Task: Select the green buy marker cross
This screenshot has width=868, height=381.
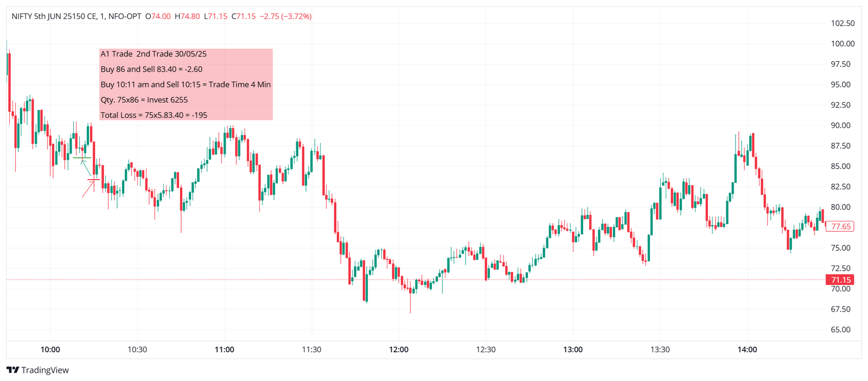Action: coord(82,158)
